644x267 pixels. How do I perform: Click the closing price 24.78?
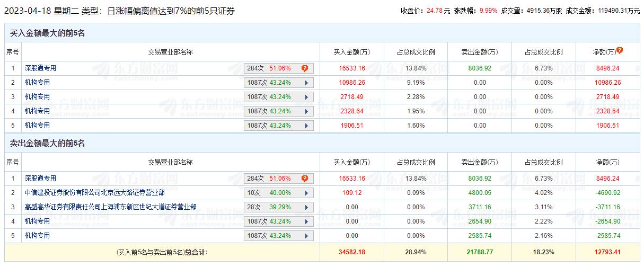[x=434, y=10]
